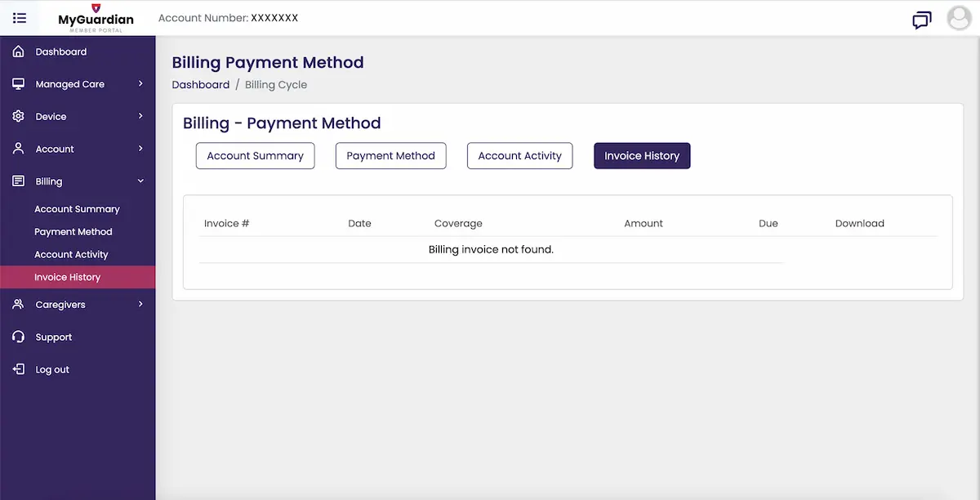Open the Account Activity tab

pyautogui.click(x=519, y=155)
